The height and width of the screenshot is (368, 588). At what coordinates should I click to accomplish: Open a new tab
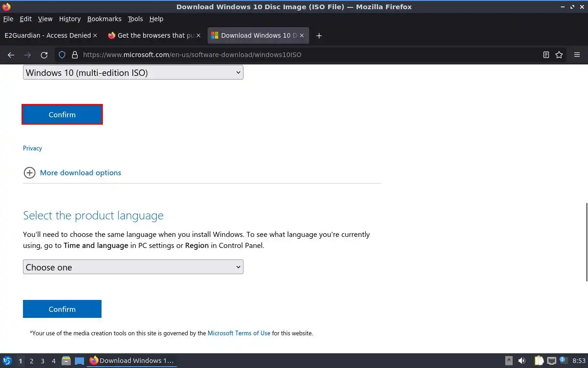click(x=319, y=35)
